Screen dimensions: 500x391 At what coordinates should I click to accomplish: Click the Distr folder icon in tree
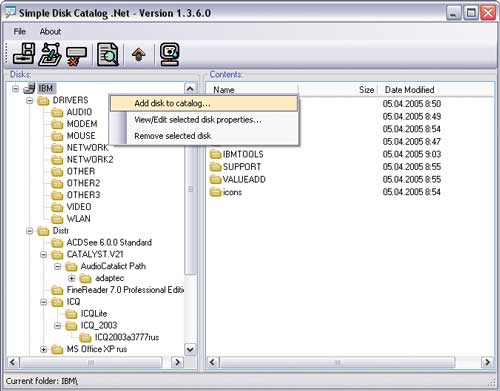[x=43, y=231]
